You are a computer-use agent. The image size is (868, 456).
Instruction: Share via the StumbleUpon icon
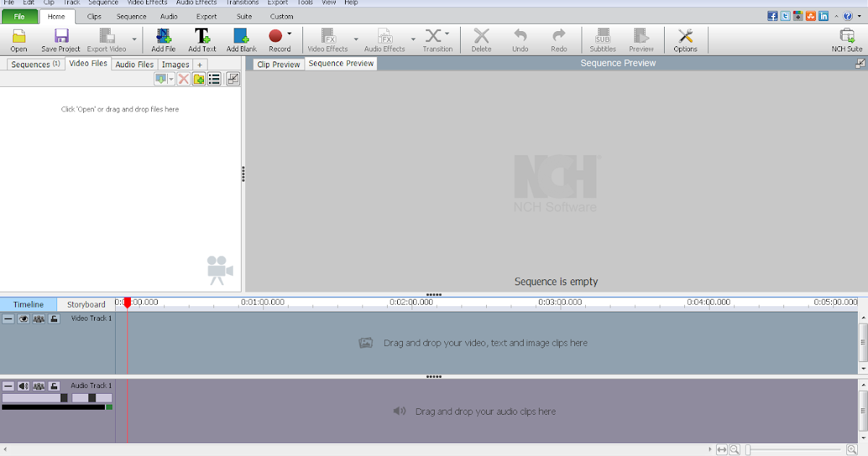[811, 16]
